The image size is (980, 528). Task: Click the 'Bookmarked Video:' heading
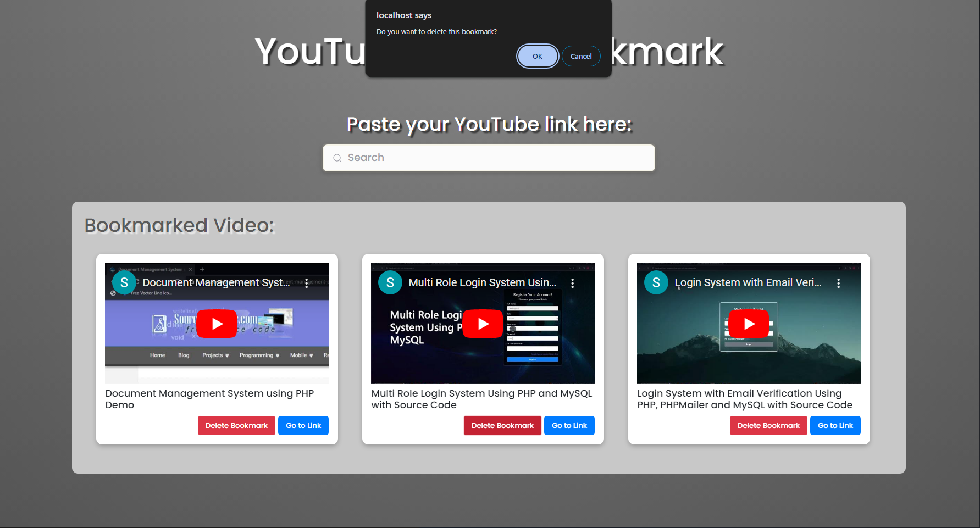[179, 225]
